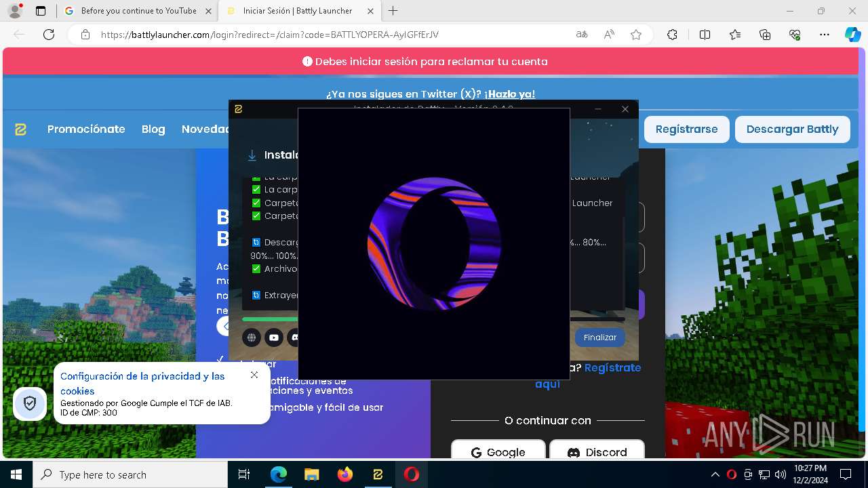
Task: Open Configuración de la privacidad y las cookies
Action: click(x=142, y=384)
